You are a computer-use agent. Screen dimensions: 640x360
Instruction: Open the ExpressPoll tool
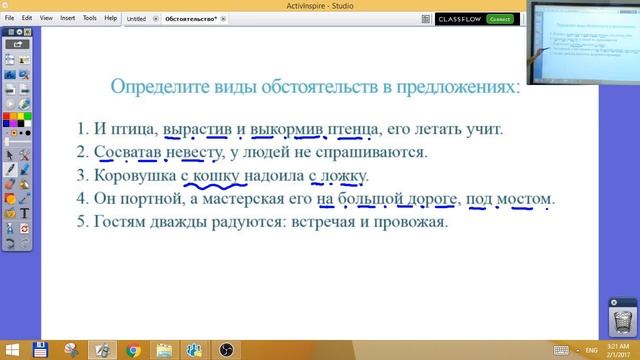click(x=24, y=104)
